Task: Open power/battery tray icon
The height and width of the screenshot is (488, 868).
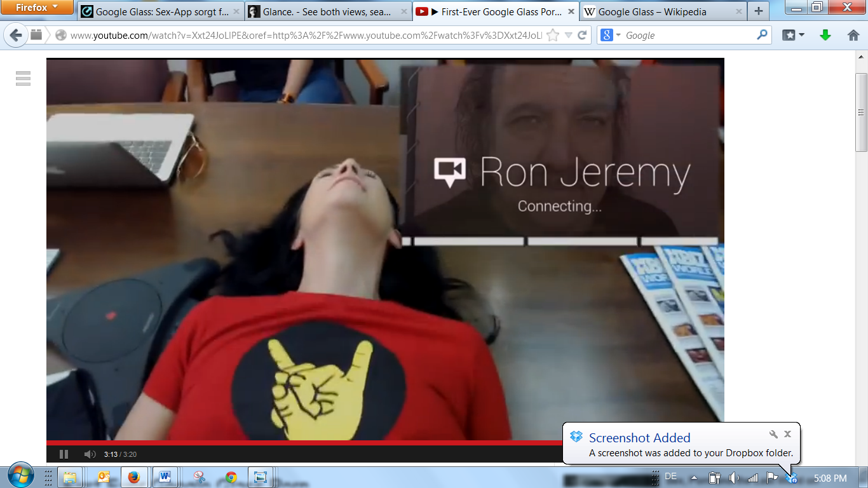Action: coord(714,478)
